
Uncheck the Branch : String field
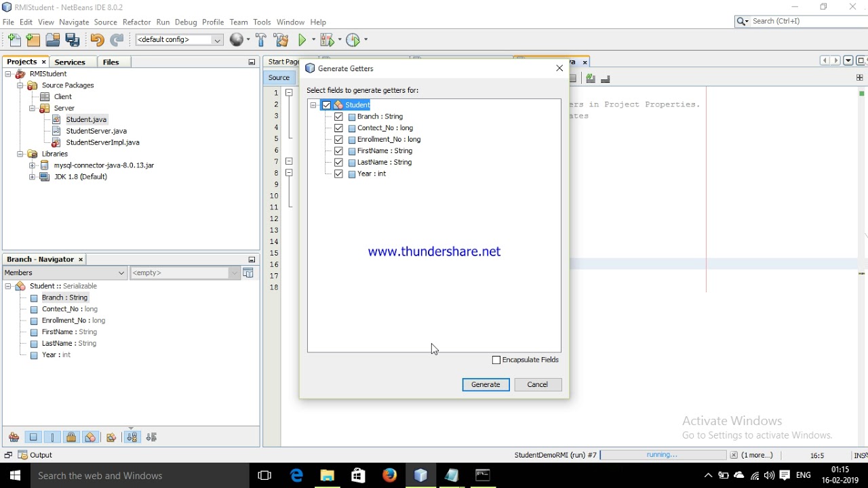338,117
